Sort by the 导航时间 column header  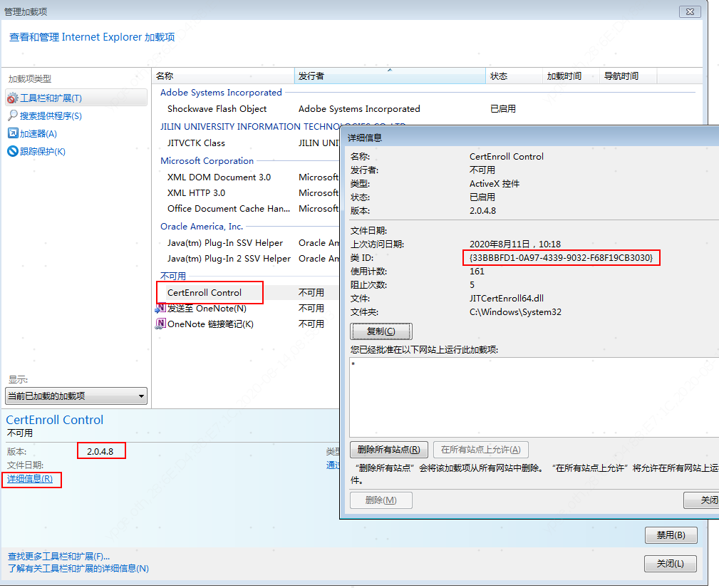pyautogui.click(x=629, y=76)
